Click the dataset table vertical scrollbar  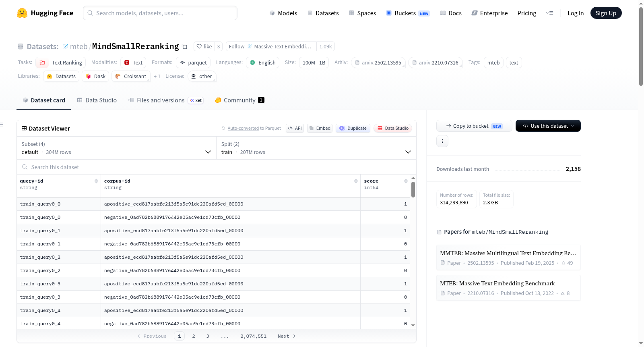413,189
